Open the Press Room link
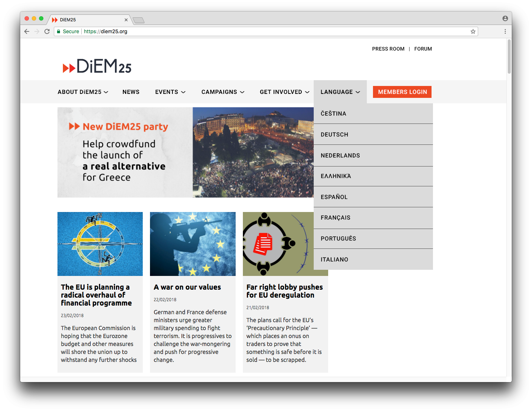 point(388,49)
